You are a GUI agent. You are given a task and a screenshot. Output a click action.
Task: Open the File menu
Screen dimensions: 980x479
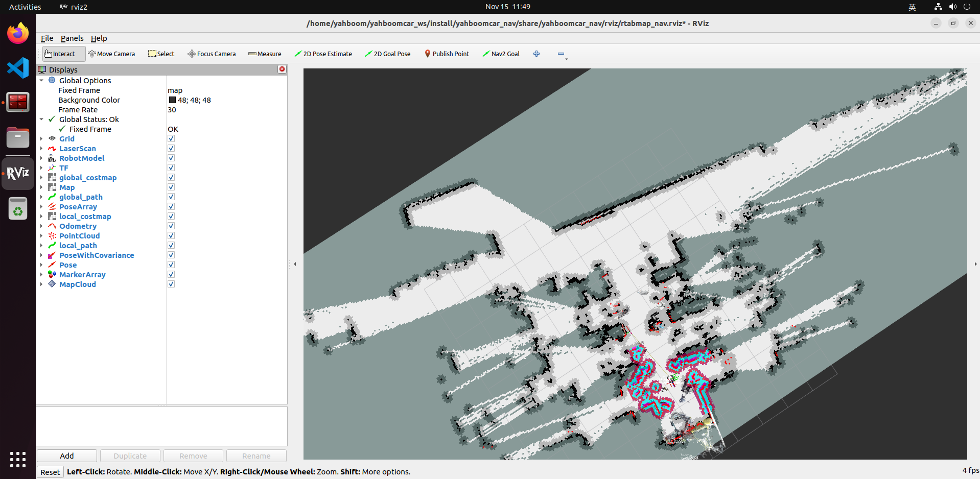click(47, 38)
